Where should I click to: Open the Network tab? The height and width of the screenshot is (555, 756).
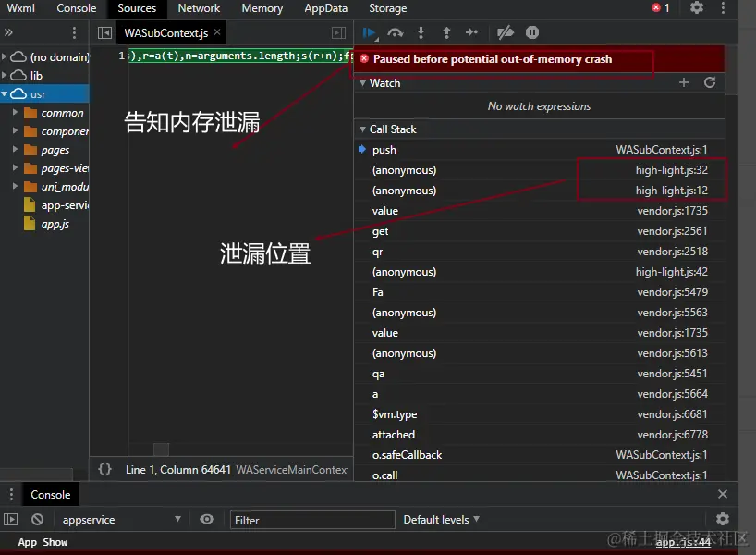point(199,8)
